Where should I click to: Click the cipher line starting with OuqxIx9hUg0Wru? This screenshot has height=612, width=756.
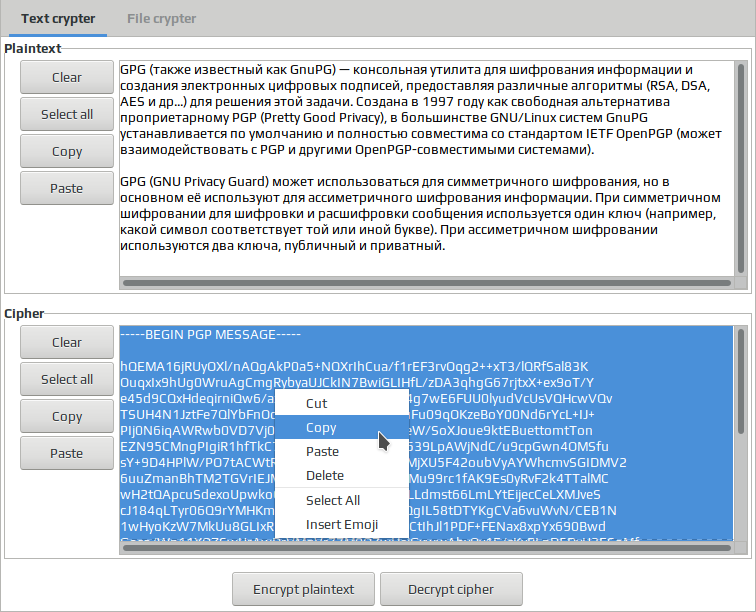point(357,382)
